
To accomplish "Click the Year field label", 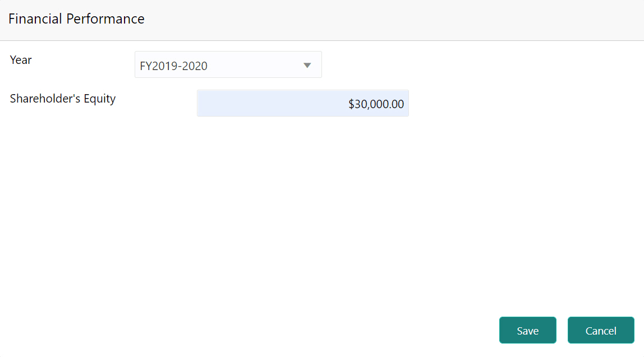I will pos(21,60).
